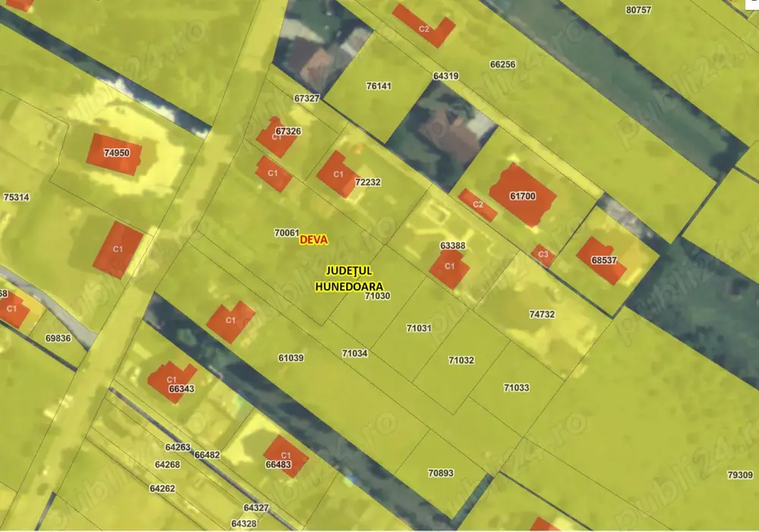Click parcel label 76141

(378, 86)
